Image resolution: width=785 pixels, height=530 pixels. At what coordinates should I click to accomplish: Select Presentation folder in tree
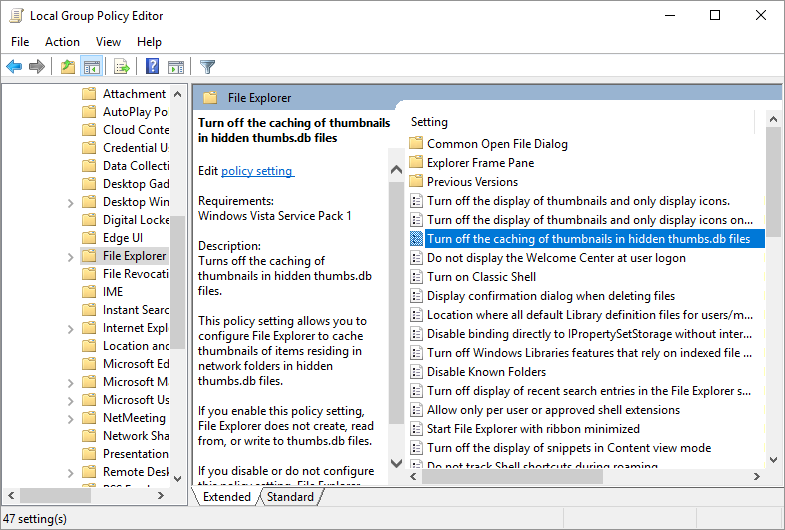click(x=135, y=454)
